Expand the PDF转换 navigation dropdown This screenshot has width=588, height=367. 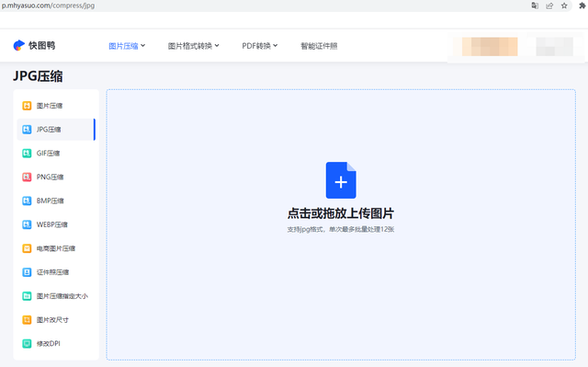(259, 46)
